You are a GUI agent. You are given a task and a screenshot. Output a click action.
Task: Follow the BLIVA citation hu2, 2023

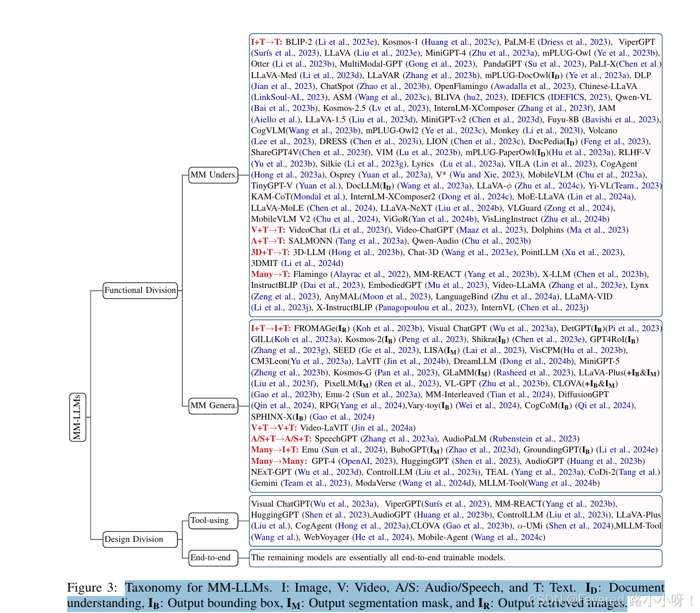(485, 97)
